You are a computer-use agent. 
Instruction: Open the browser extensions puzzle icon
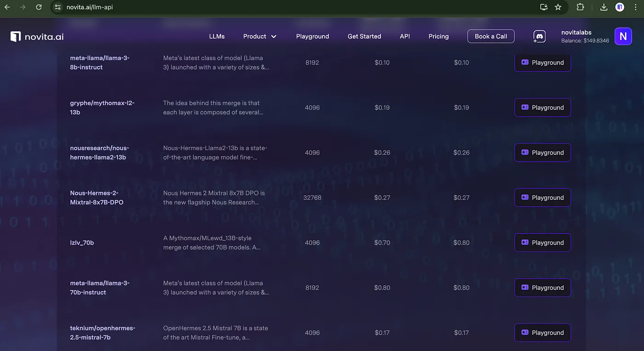click(580, 7)
